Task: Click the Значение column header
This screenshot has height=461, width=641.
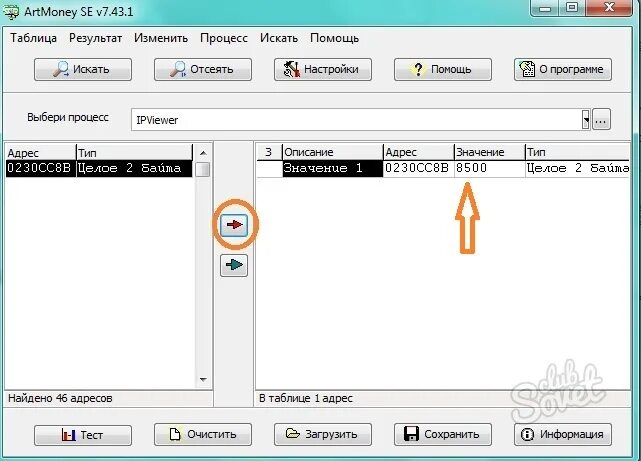Action: [489, 152]
